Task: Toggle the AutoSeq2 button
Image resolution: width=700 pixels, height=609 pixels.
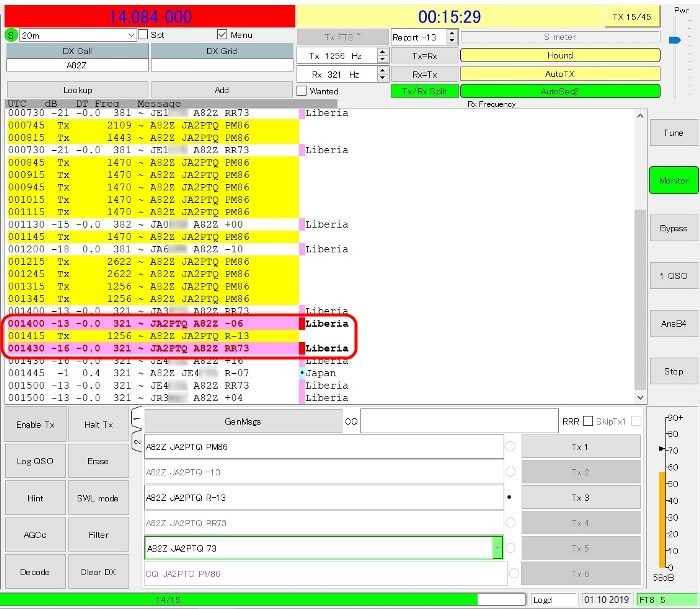Action: point(560,91)
